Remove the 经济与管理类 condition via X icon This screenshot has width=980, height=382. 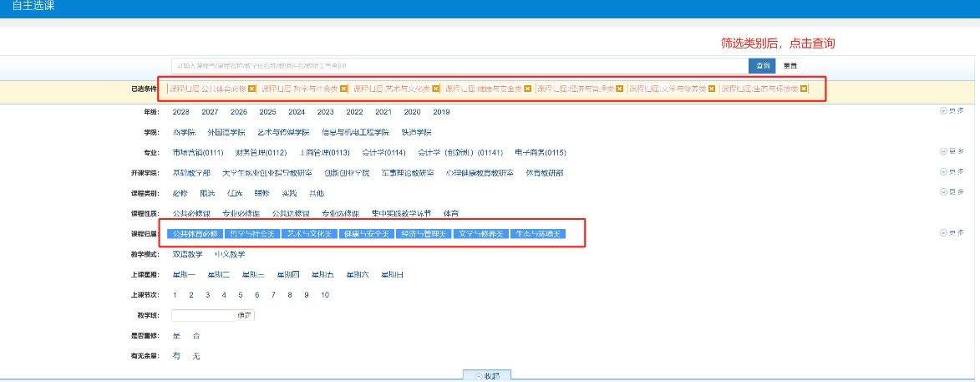click(x=620, y=89)
